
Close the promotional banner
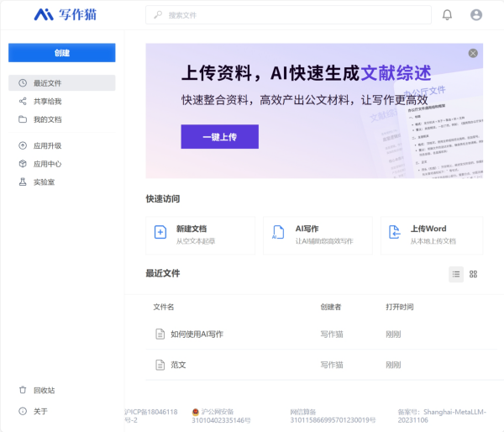point(473,53)
